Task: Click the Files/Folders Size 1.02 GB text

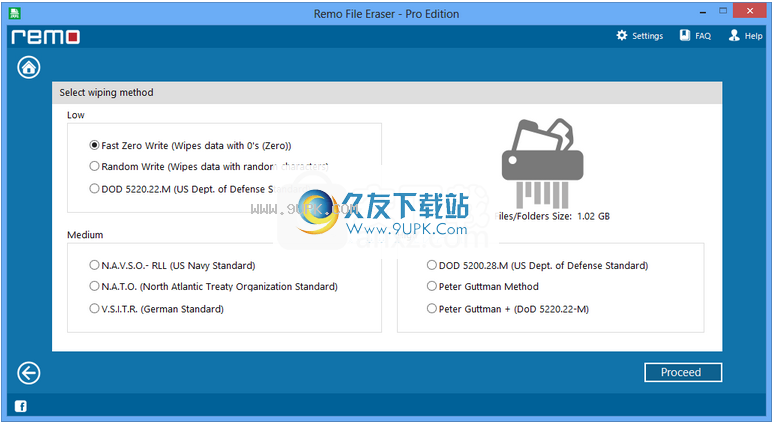Action: (553, 216)
